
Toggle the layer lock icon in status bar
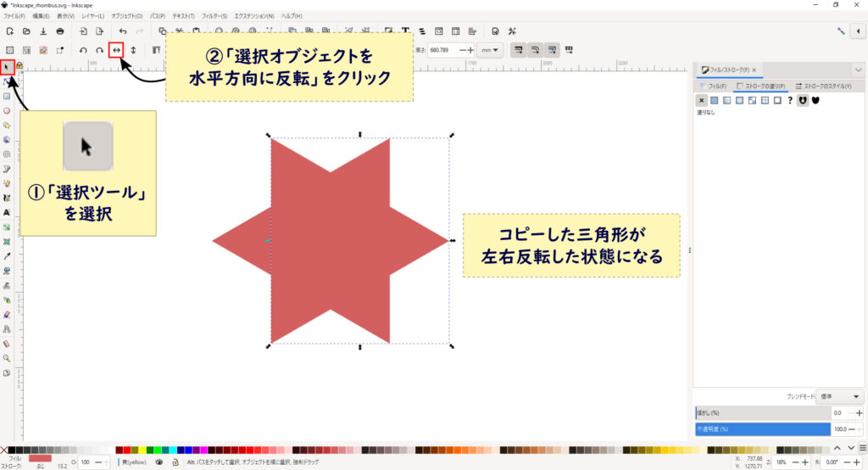click(175, 462)
